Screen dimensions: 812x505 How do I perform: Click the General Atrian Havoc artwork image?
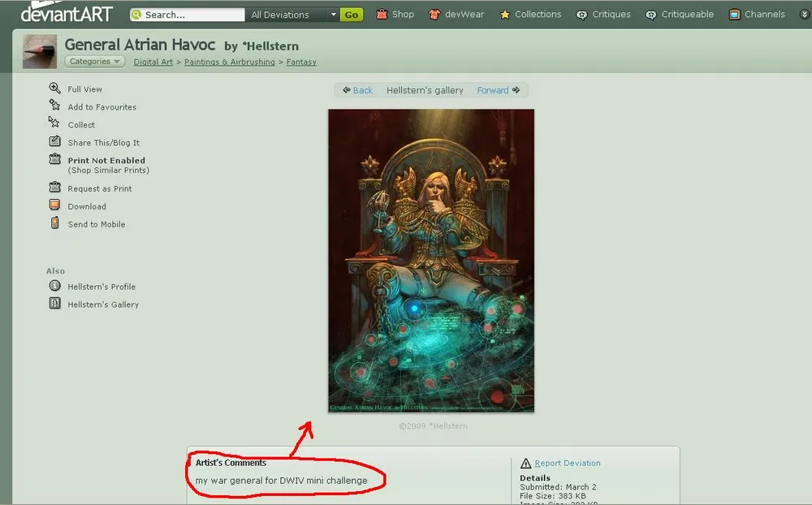point(431,261)
